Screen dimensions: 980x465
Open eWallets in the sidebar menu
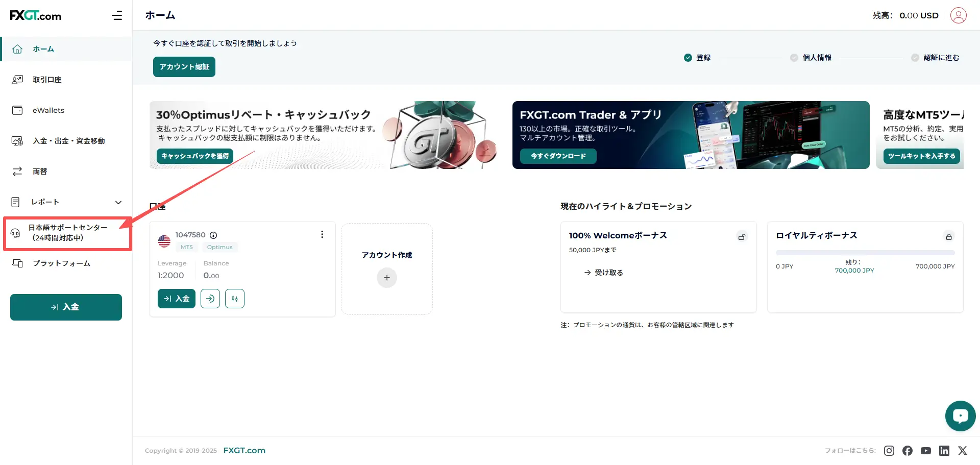(x=66, y=110)
